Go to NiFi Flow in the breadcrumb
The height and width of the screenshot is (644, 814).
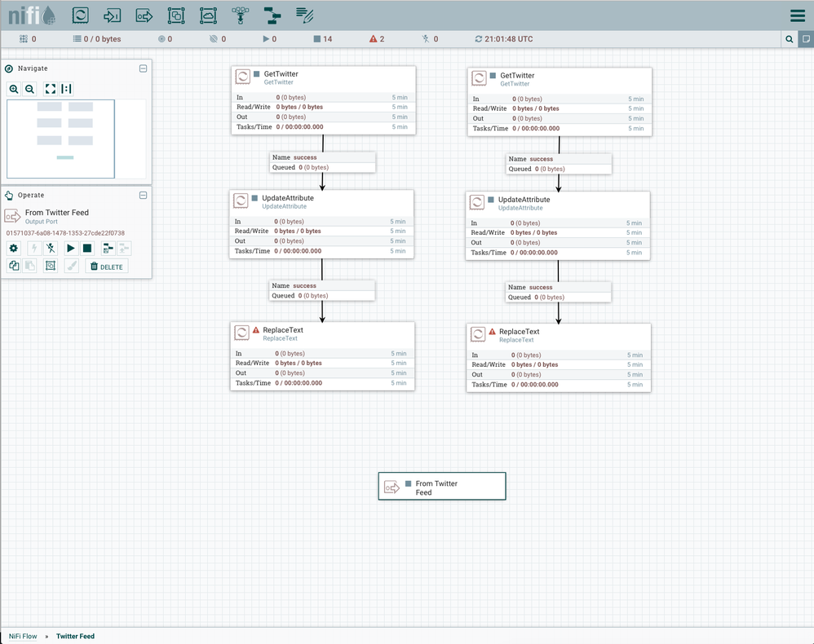point(23,636)
